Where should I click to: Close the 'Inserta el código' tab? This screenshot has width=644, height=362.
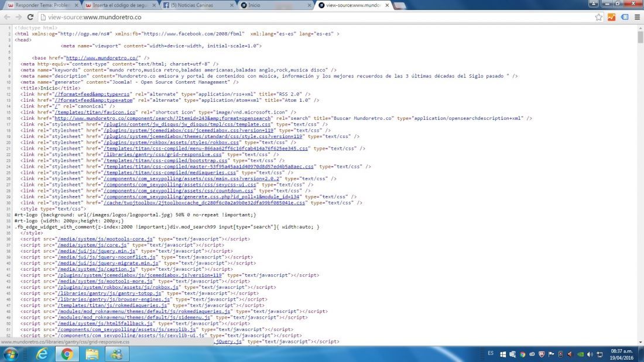[x=154, y=5]
